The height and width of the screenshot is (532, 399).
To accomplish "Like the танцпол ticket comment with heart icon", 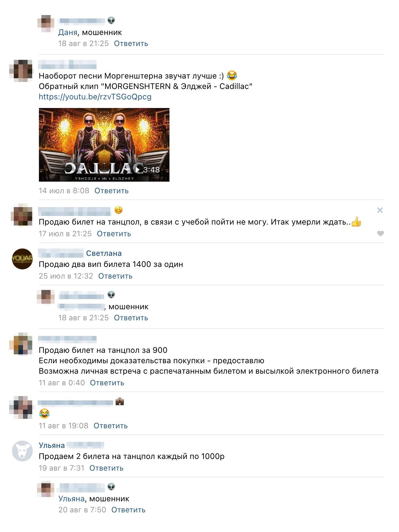I will [x=380, y=233].
